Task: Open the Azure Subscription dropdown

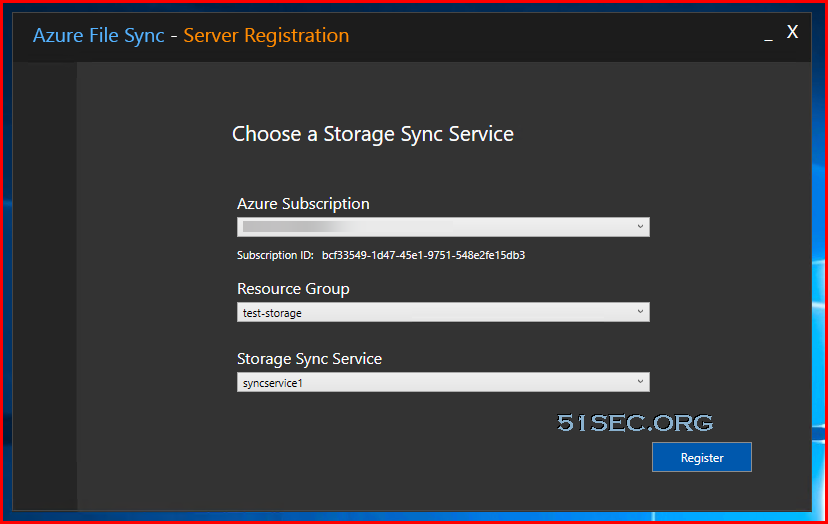Action: [x=443, y=227]
